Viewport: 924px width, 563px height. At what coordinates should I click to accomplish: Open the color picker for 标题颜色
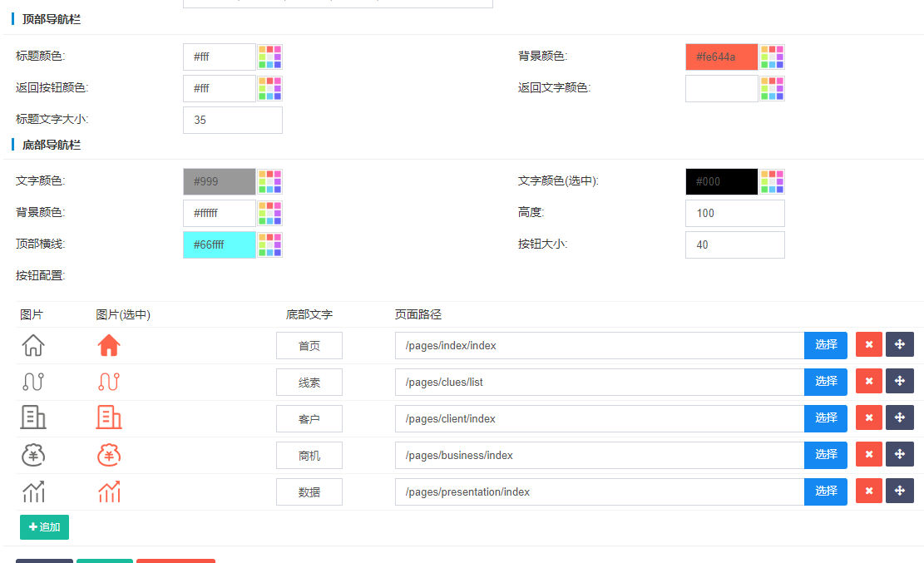point(269,57)
